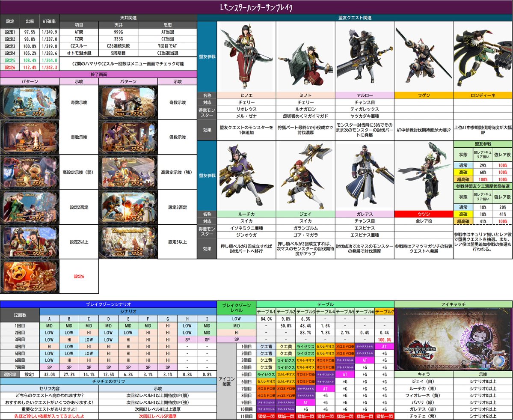The height and width of the screenshot is (420, 513).
Task: Select the monster cell リオレウス
Action: (x=246, y=109)
